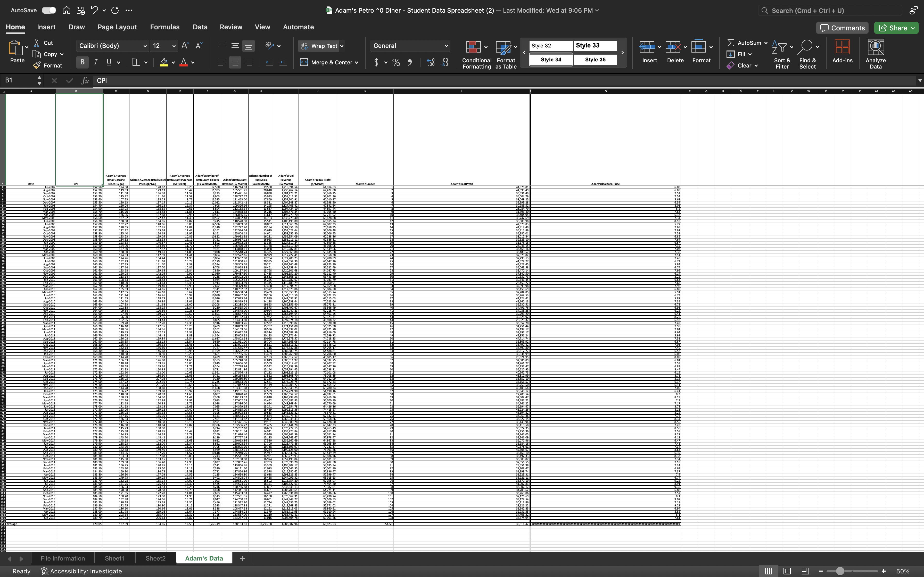Toggle Bold formatting
The width and height of the screenshot is (924, 577).
click(x=82, y=62)
